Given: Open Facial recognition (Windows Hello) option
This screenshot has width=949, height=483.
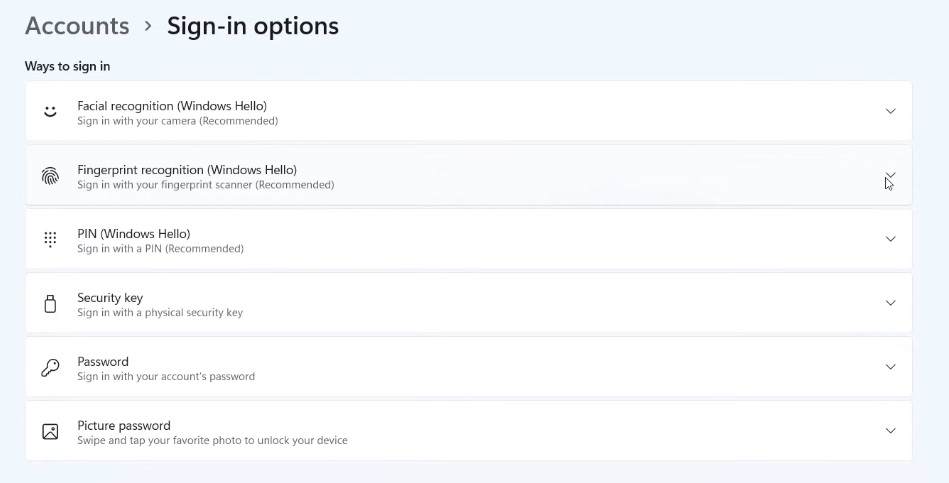Looking at the screenshot, I should tap(172, 105).
